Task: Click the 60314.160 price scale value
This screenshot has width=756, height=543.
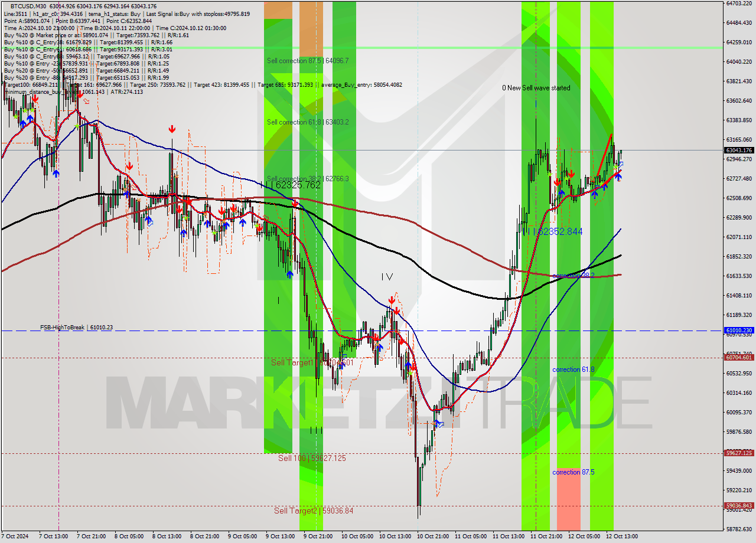Action: coord(739,392)
